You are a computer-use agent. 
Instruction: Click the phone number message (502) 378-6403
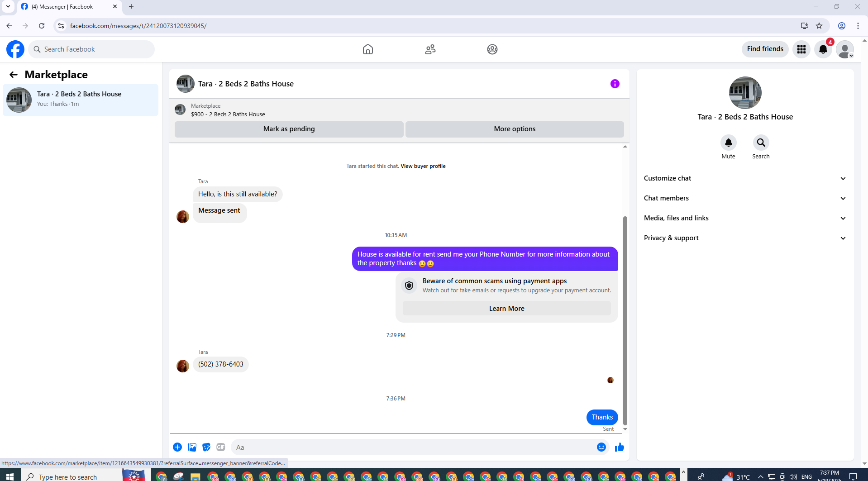(x=221, y=364)
